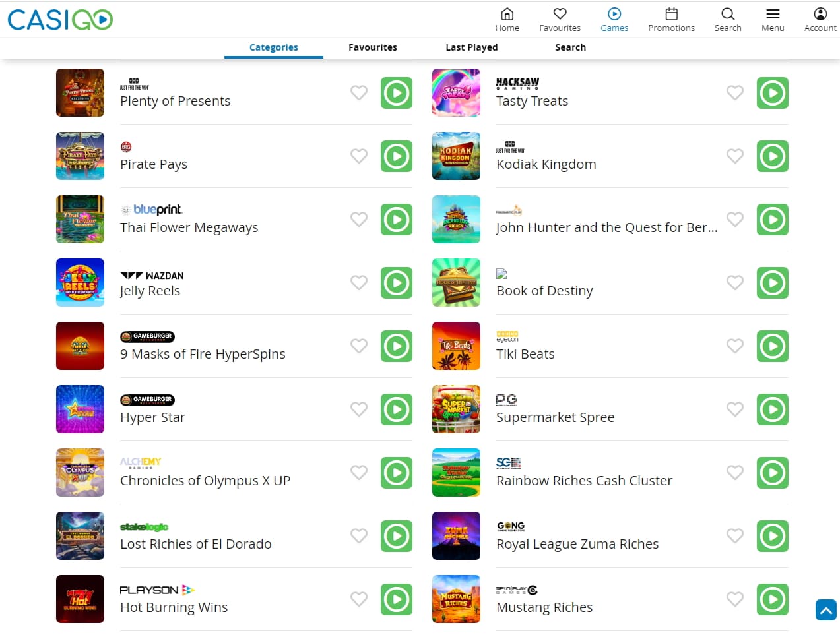Add Thai Flower Megaways to favourites
The image size is (840, 635).
tap(359, 220)
